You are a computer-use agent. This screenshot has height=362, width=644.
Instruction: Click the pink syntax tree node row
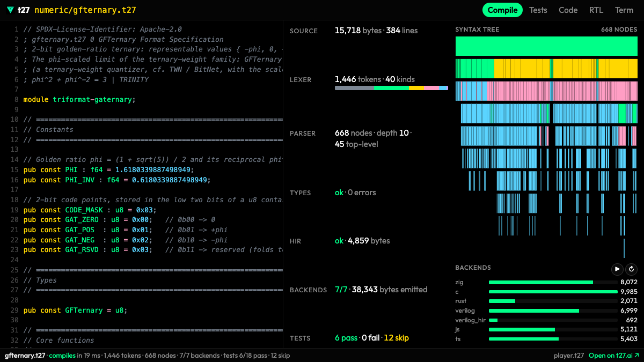pos(546,91)
